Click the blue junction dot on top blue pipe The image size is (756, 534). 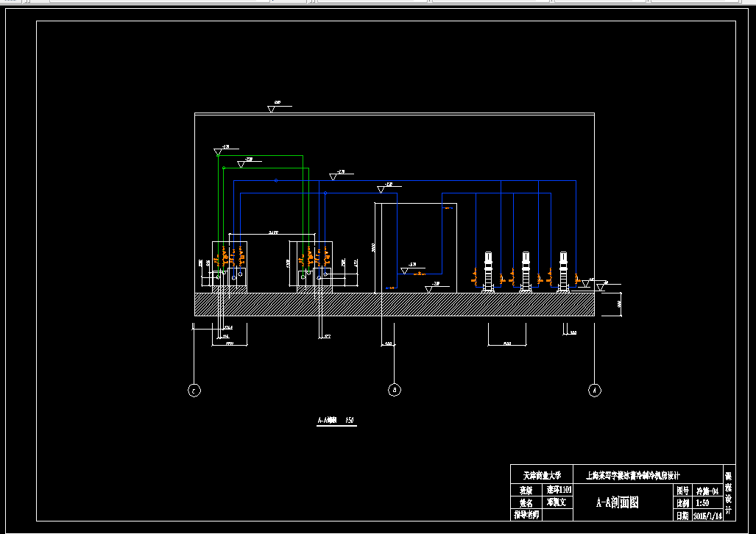[276, 181]
